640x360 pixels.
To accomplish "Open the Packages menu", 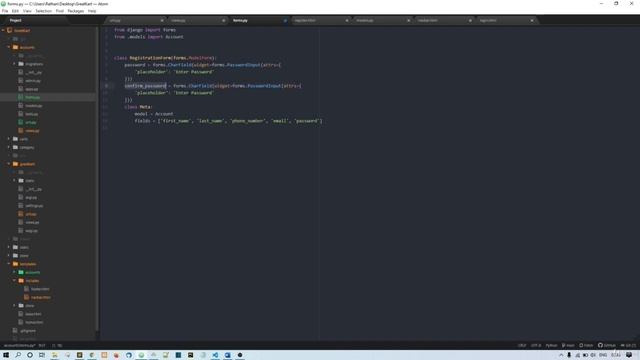I will (76, 11).
